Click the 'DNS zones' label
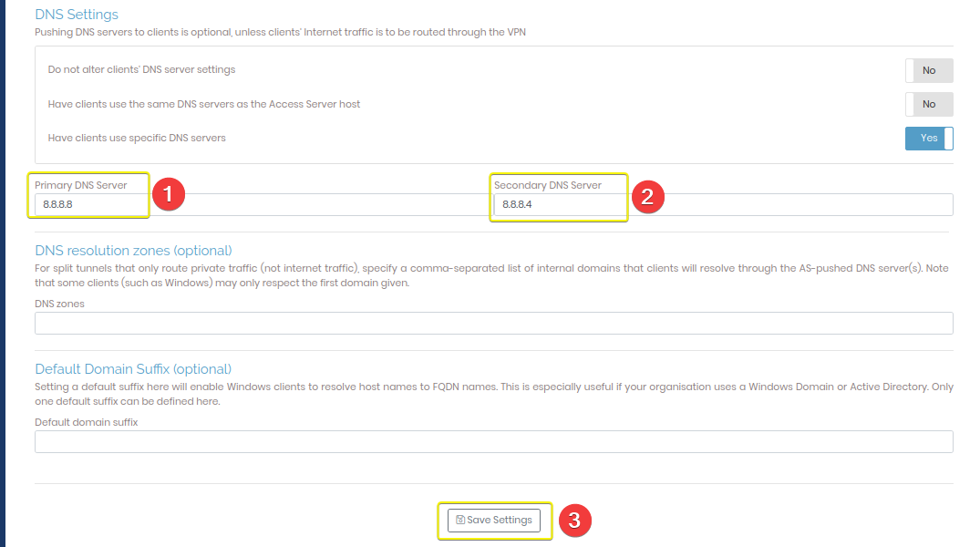This screenshot has height=547, width=980. coord(59,304)
